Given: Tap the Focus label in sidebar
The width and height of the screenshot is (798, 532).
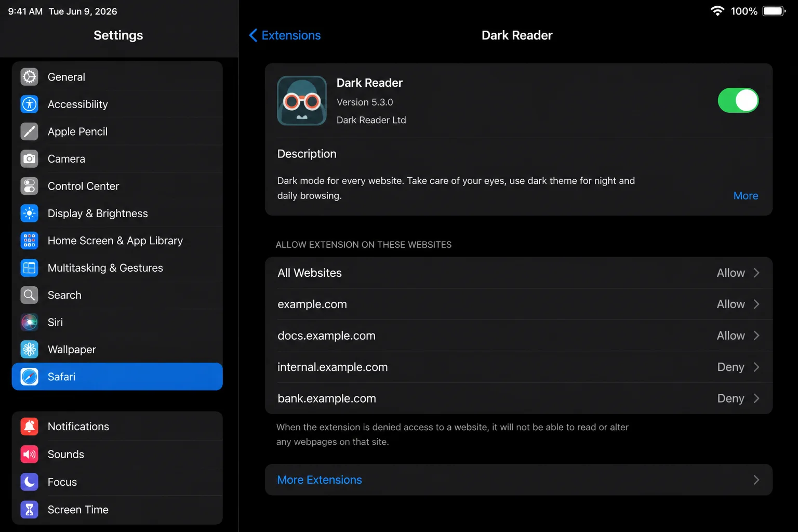Looking at the screenshot, I should [62, 482].
